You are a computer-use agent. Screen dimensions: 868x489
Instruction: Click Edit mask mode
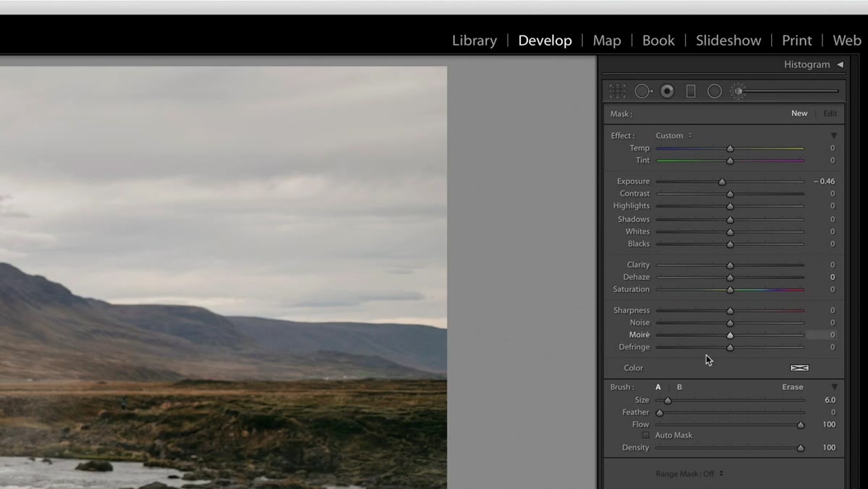[x=830, y=114]
